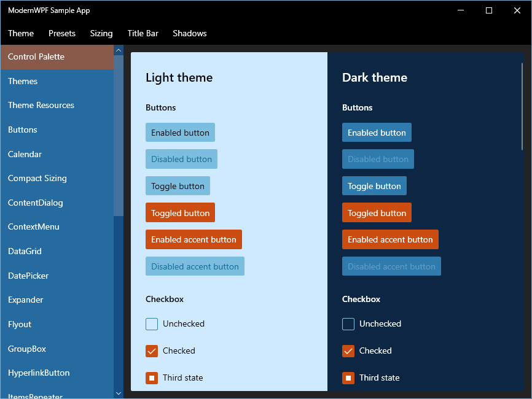Close the ModernWPF Sample App window
Screen dimensions: 532x399
[x=517, y=10]
